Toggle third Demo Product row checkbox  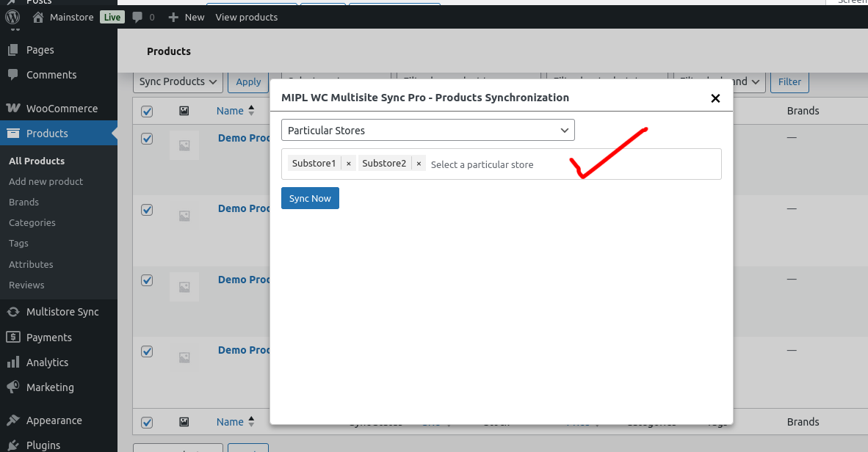point(147,280)
